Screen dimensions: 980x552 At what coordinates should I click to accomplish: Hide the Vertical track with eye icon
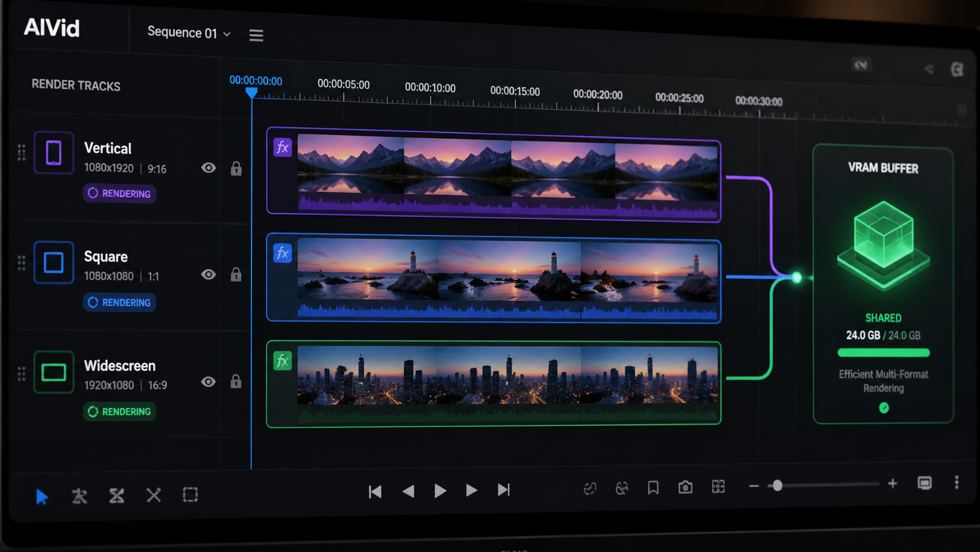[209, 168]
